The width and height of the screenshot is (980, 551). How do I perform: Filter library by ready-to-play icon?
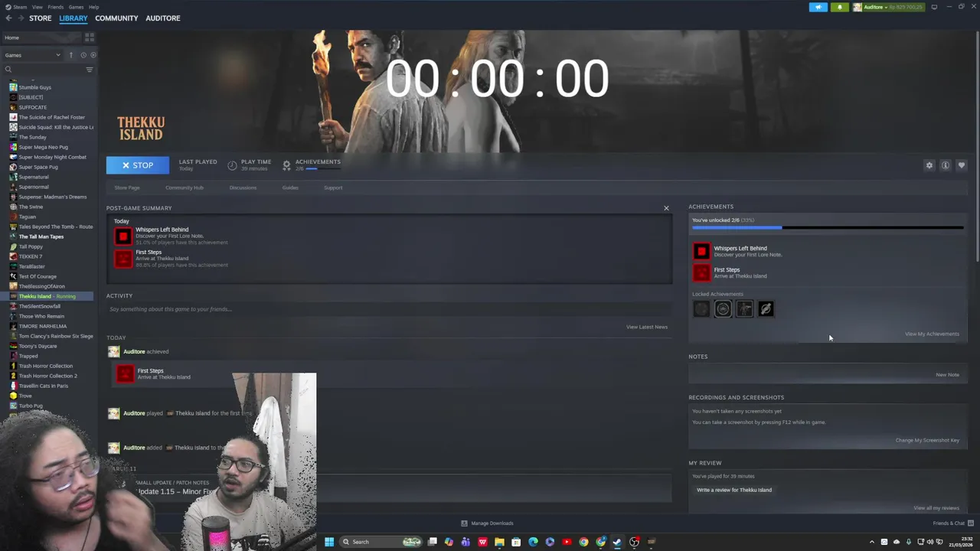tap(93, 55)
